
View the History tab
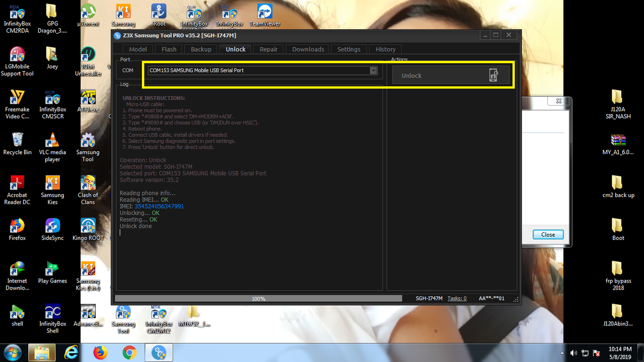(385, 49)
